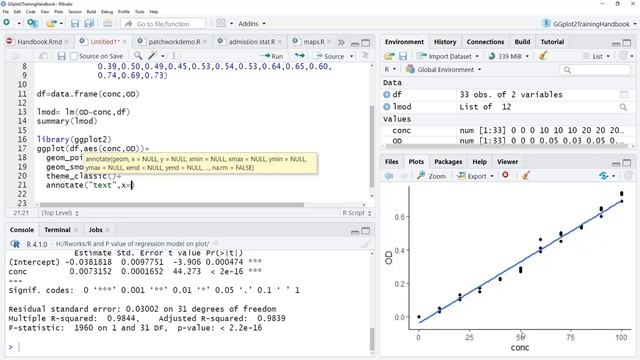Click the conc value row
This screenshot has width=640, height=360.
pos(506,131)
